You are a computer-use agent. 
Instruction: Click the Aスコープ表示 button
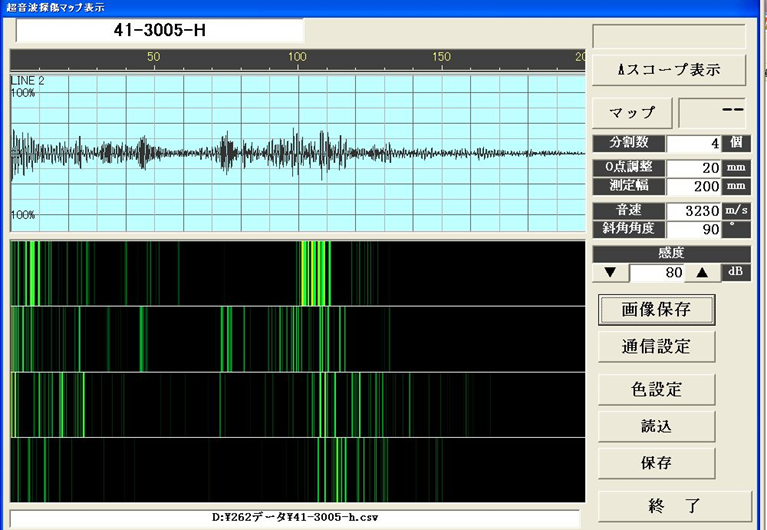(x=669, y=70)
